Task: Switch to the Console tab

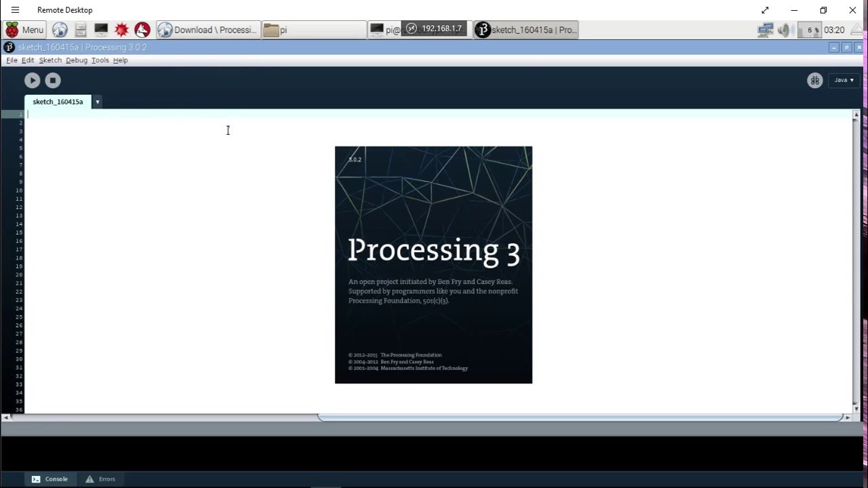Action: [x=50, y=479]
